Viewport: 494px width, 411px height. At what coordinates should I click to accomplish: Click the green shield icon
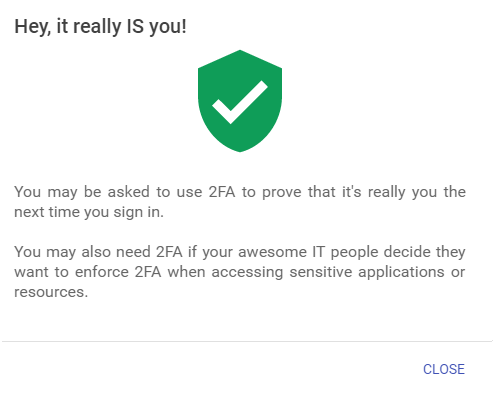click(240, 101)
